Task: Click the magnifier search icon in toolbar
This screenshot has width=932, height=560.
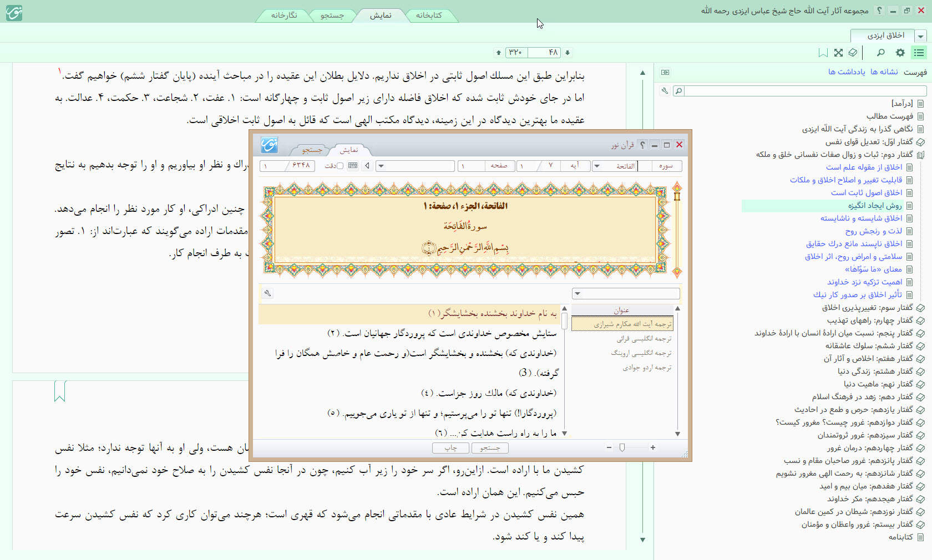Action: click(880, 53)
